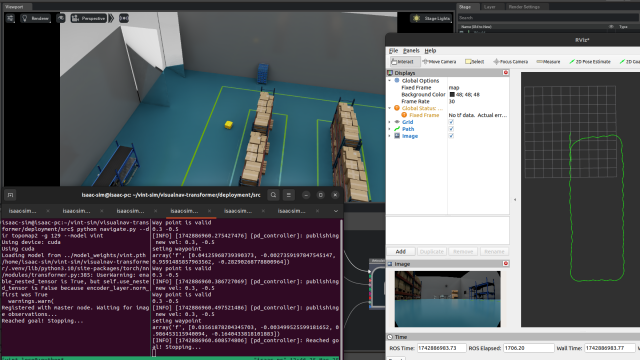
Task: Uncheck the Image display checkbox
Action: pyautogui.click(x=451, y=136)
